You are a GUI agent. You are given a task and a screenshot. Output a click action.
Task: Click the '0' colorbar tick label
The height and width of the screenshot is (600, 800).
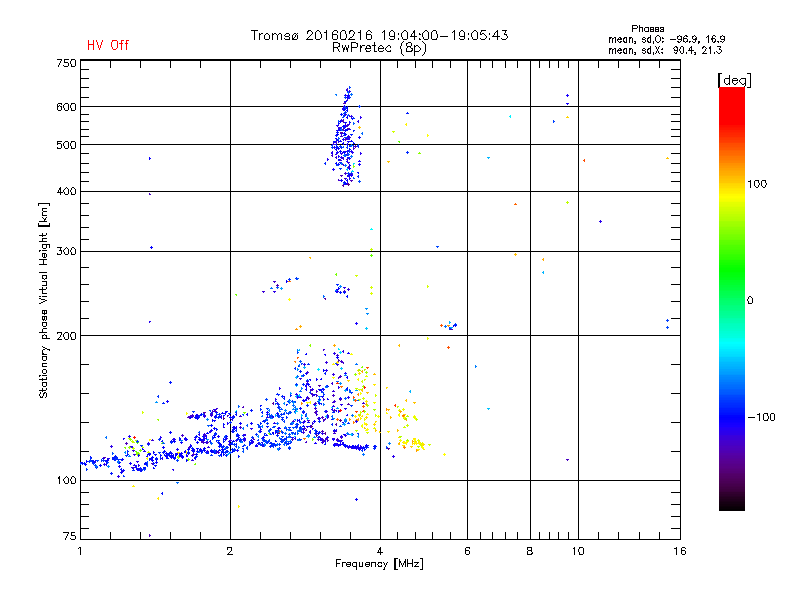(x=750, y=301)
